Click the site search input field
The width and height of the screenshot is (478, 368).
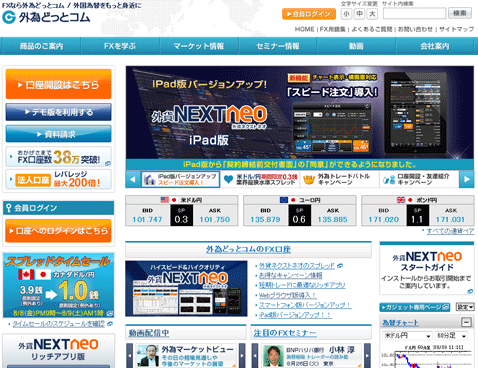tap(414, 14)
